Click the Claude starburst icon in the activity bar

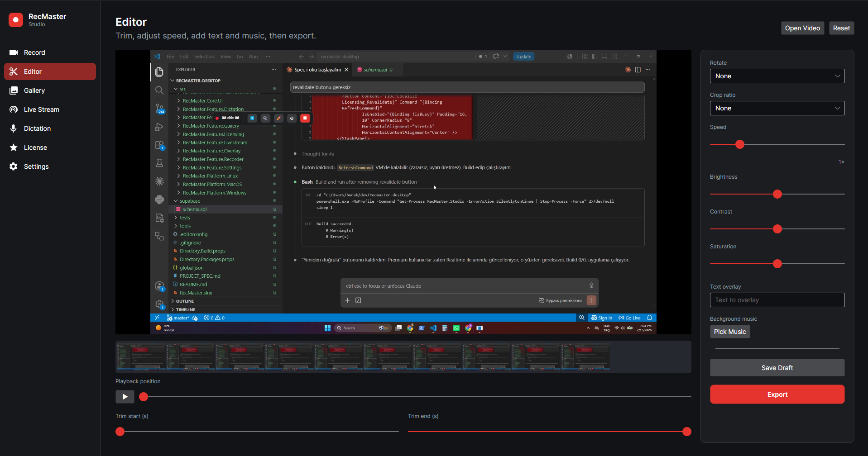point(159,181)
